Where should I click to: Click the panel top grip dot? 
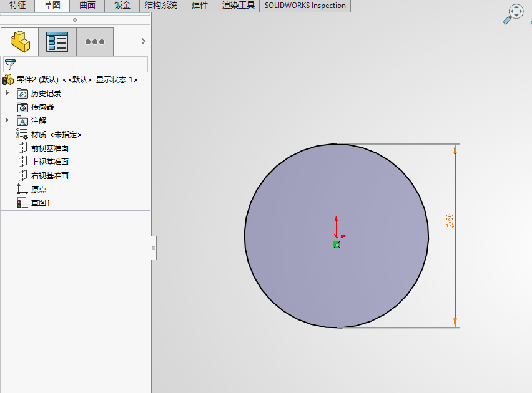click(x=75, y=20)
